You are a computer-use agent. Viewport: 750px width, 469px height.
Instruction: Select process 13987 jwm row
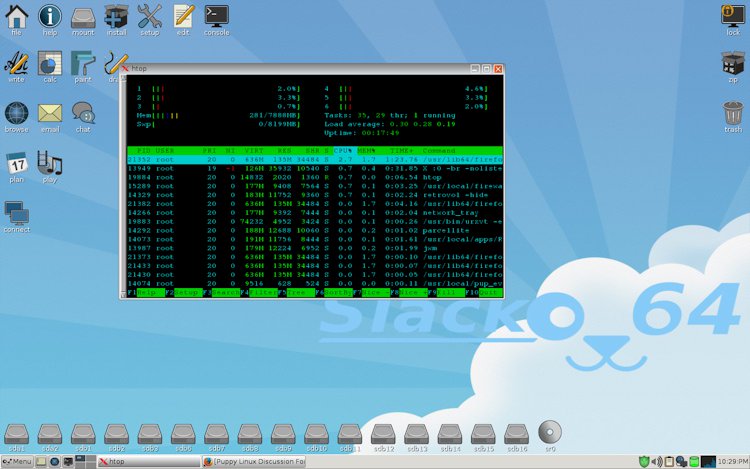click(315, 248)
